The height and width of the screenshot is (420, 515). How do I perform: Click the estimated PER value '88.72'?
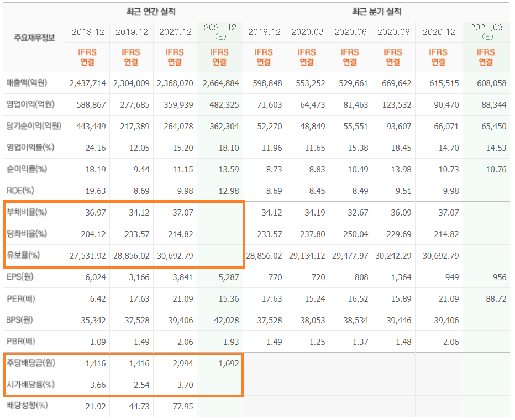coord(496,299)
